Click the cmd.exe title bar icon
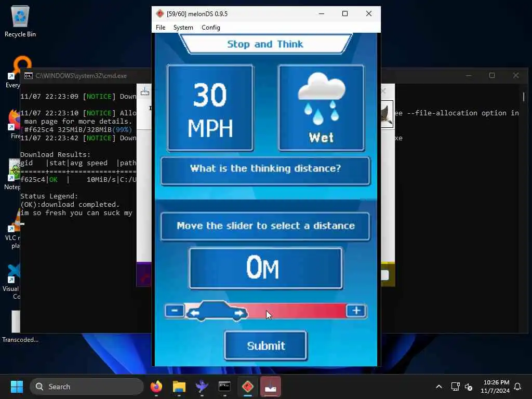 click(29, 76)
